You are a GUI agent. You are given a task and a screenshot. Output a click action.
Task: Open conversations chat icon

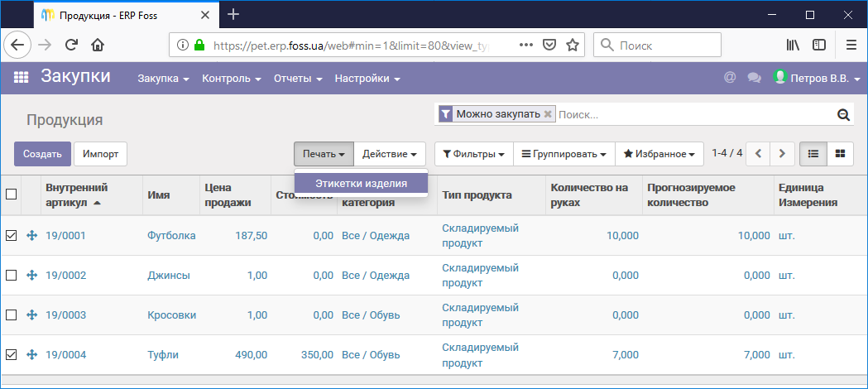(754, 78)
